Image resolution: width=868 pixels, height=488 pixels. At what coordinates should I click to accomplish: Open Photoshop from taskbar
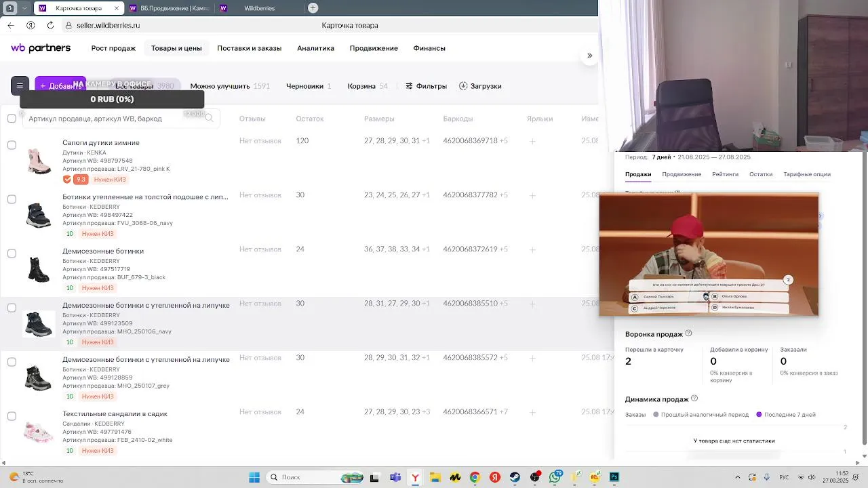point(614,477)
